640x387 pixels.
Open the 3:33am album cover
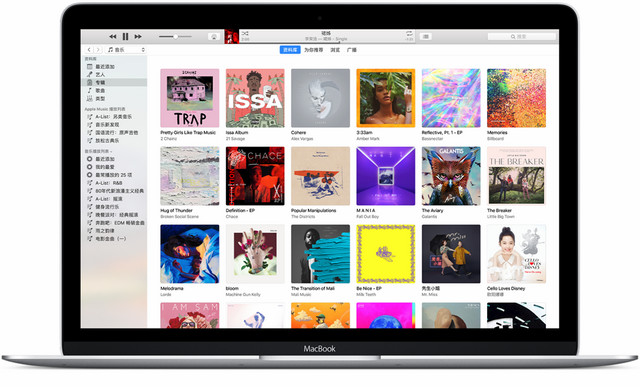(386, 98)
